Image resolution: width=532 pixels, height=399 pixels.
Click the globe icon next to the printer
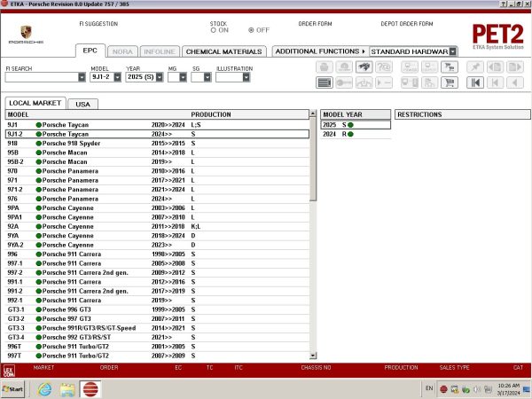[x=344, y=66]
